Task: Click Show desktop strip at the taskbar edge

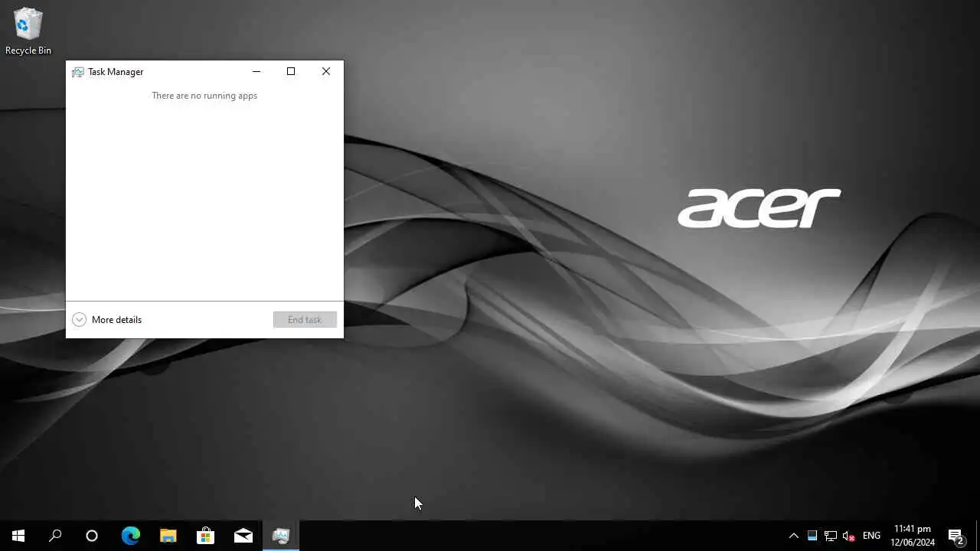Action: pos(978,536)
